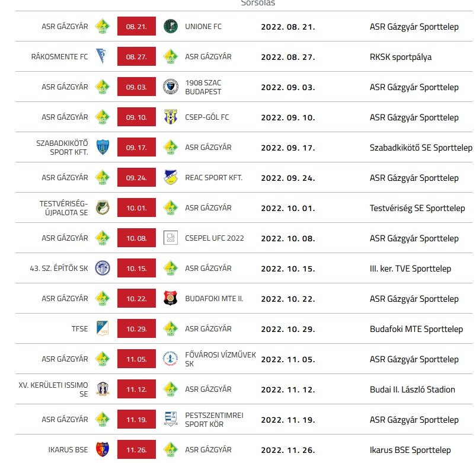Image resolution: width=476 pixels, height=463 pixels.
Task: Open the Fővárosi Vízművek SK team name
Action: tap(220, 359)
